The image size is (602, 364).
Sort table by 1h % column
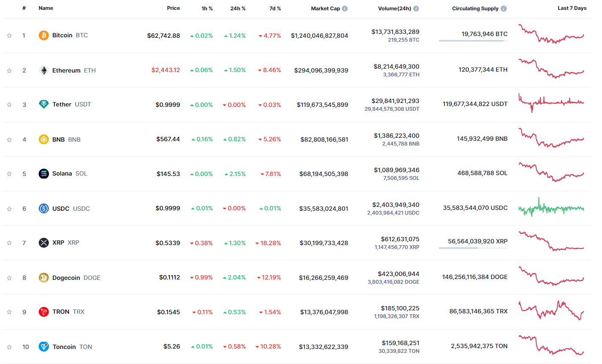coord(207,9)
